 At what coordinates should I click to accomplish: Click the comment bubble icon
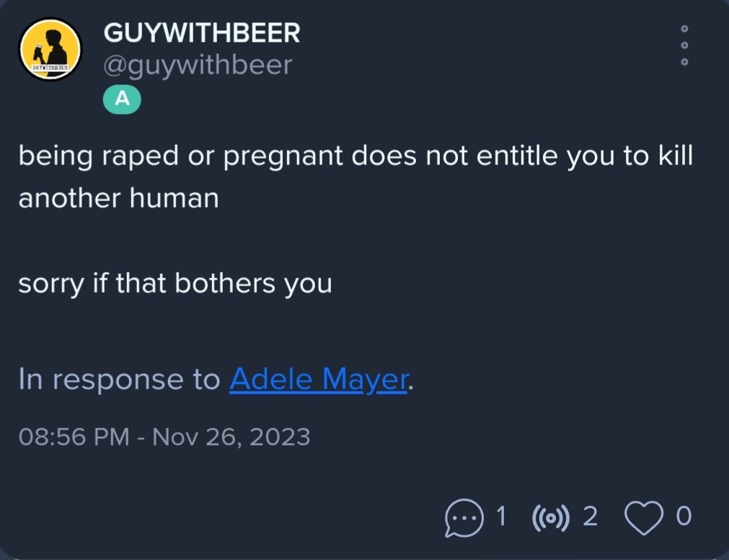[x=464, y=517]
